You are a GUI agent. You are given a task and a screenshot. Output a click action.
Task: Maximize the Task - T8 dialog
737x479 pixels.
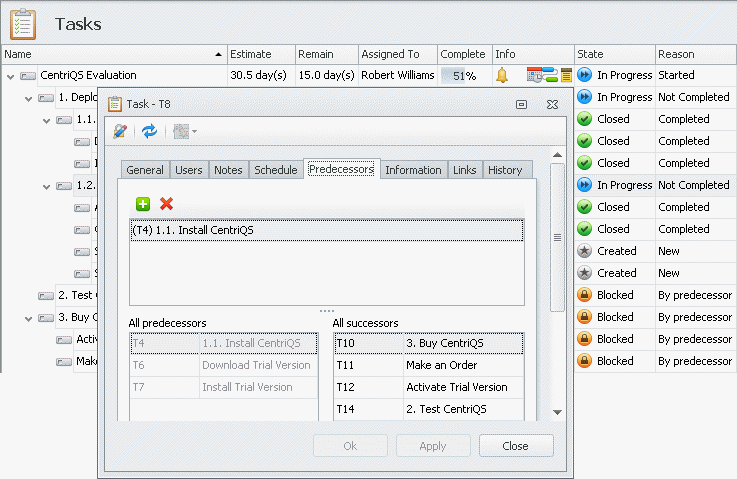pyautogui.click(x=521, y=104)
